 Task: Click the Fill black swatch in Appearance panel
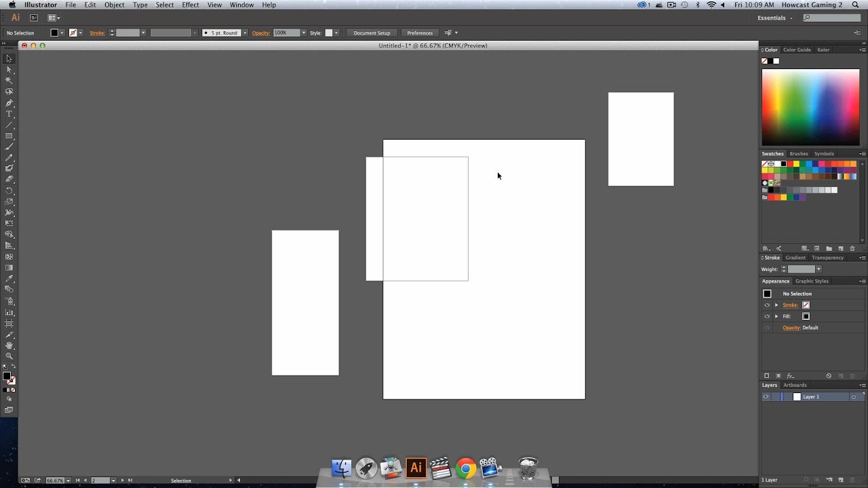pos(806,317)
